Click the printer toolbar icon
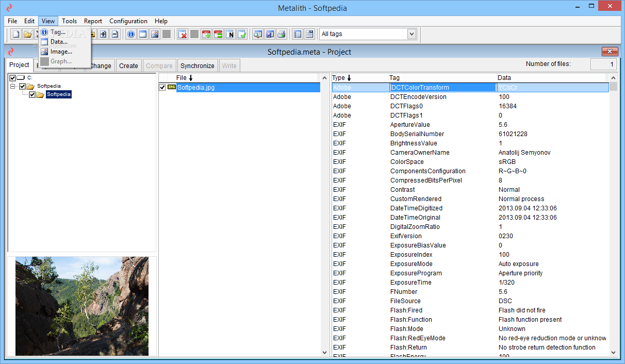This screenshot has width=625, height=364. (281, 35)
